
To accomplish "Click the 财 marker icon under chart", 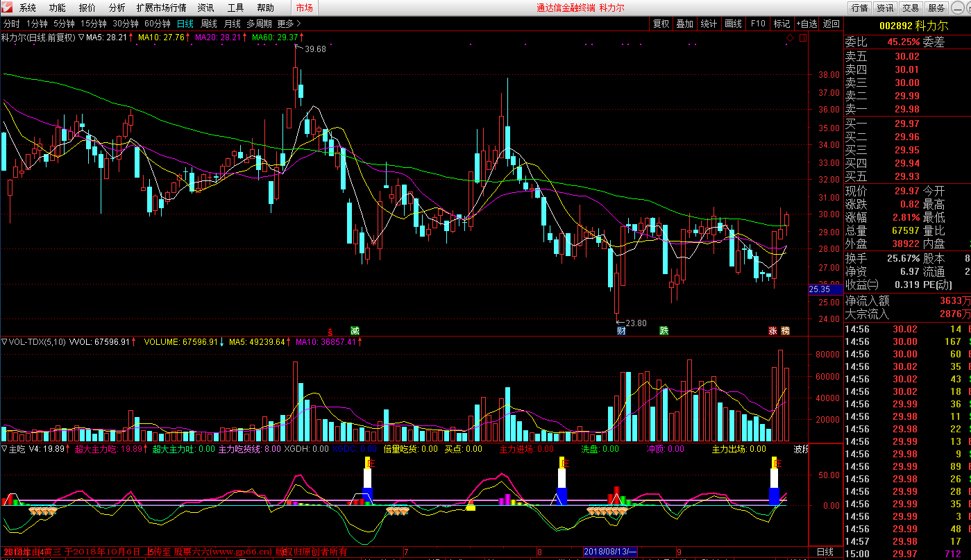I will pos(620,330).
